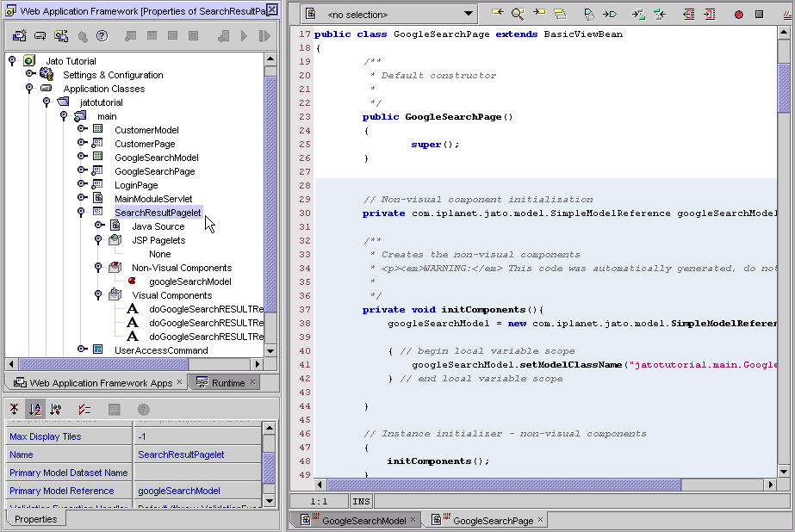
Task: Select the unsorted properties view icon
Action: click(14, 410)
